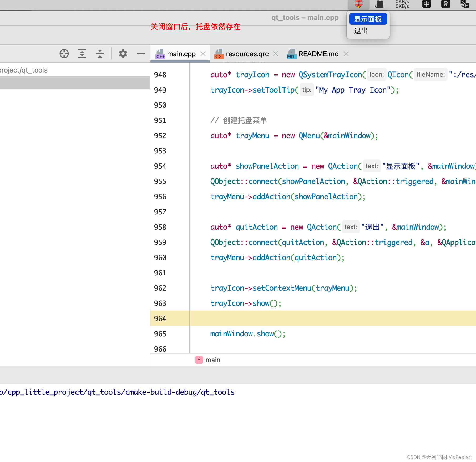Click the Collapse All icon in project toolbar

tap(100, 54)
